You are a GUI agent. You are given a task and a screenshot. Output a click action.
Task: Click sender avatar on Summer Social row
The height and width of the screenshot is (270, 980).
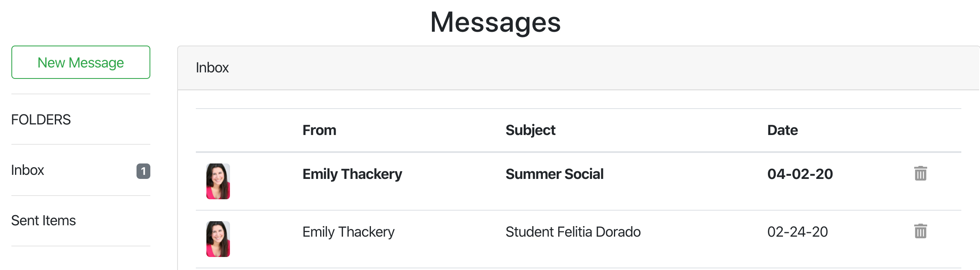click(x=218, y=181)
